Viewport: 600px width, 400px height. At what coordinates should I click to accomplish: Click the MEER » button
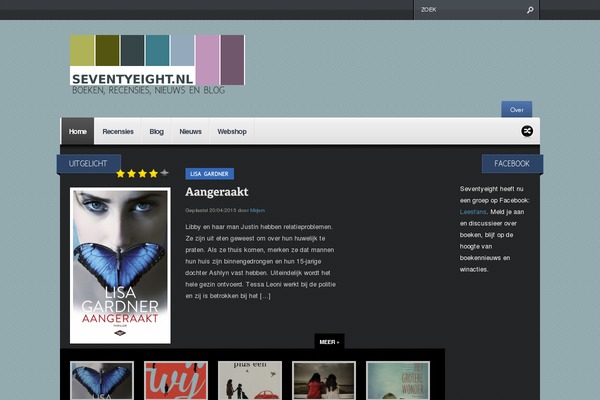pyautogui.click(x=329, y=342)
